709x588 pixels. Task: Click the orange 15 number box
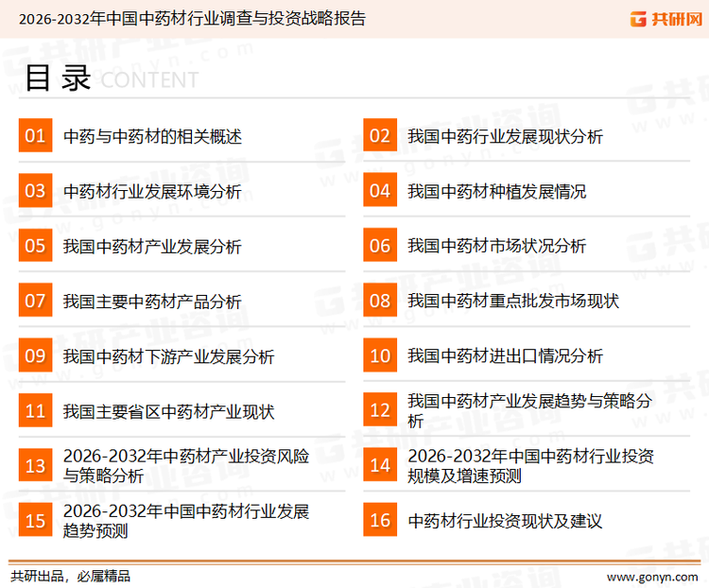35,520
